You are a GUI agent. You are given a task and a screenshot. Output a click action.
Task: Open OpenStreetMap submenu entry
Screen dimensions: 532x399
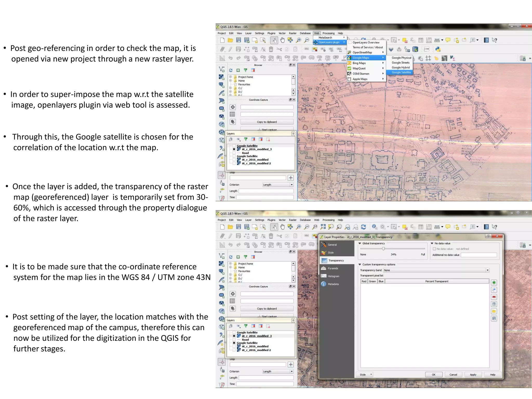pyautogui.click(x=366, y=52)
